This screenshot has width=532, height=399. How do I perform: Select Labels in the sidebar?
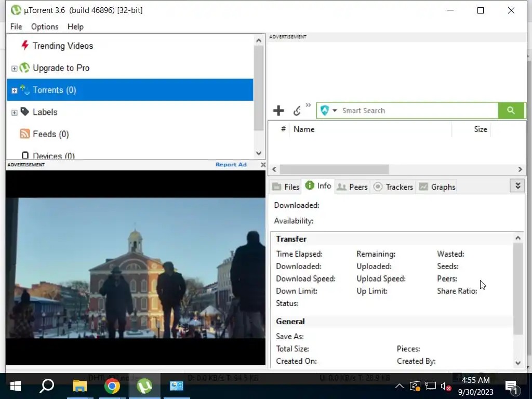click(45, 112)
